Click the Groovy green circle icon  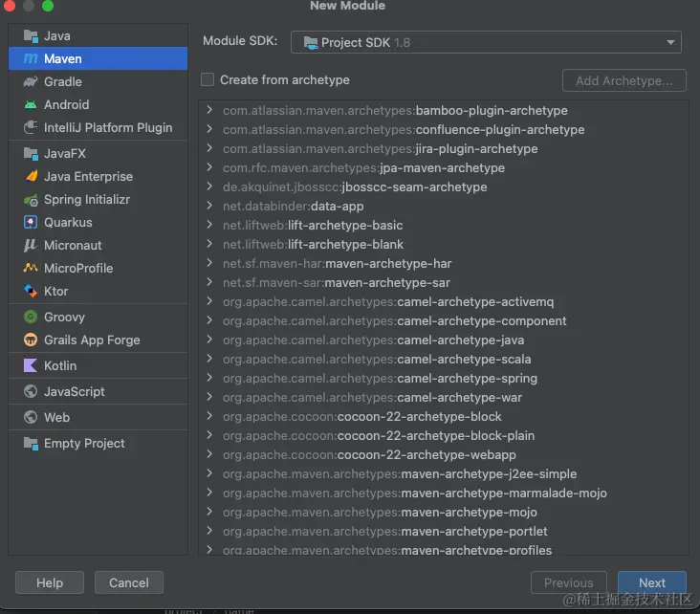31,317
